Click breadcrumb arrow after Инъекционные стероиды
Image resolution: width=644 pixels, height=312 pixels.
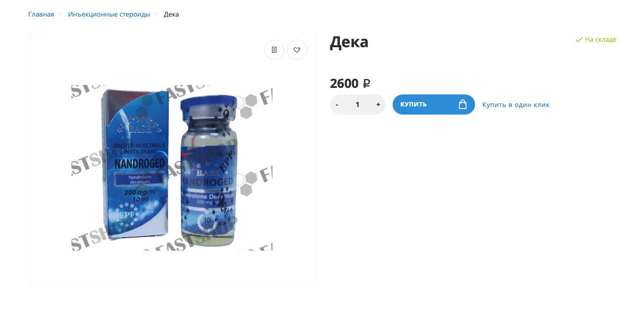(156, 14)
